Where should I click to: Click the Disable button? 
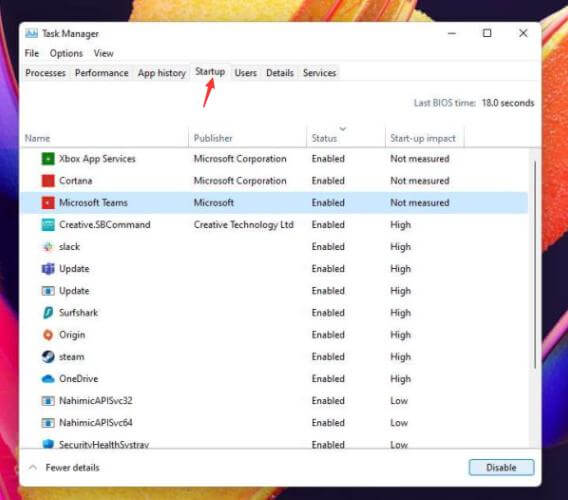point(501,467)
